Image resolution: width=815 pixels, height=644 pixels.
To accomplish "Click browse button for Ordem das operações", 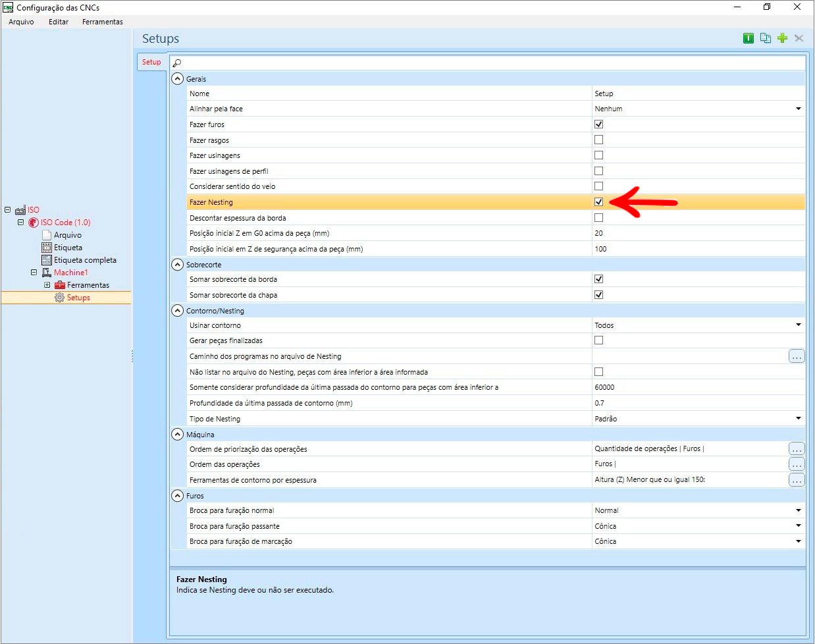I will pyautogui.click(x=797, y=464).
